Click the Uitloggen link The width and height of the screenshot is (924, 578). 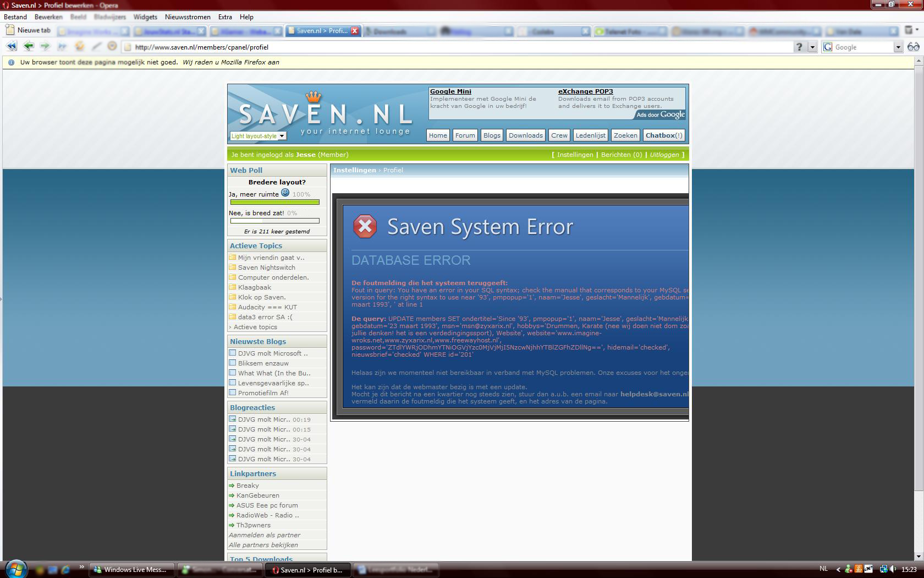tap(664, 155)
